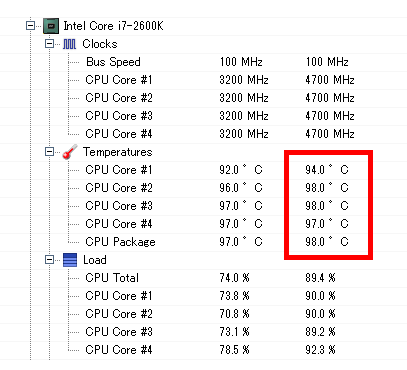Screen dimensions: 407x370
Task: Select CPU Core #2 temperature row
Action: click(x=203, y=188)
